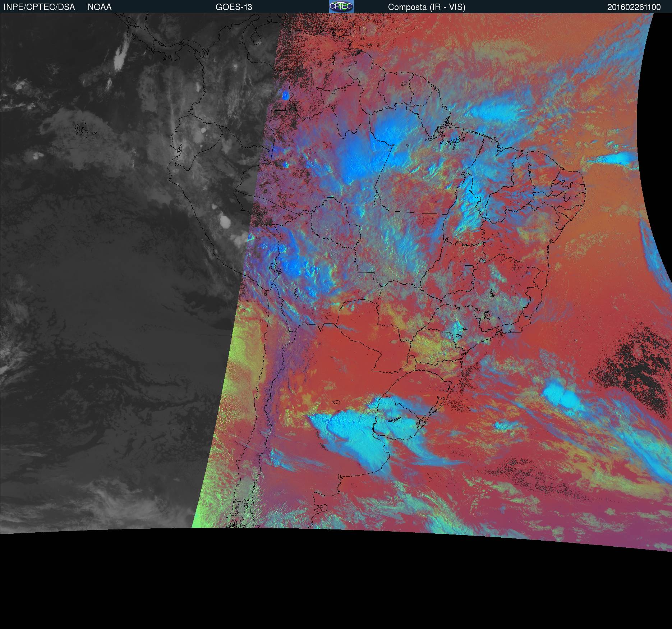Click the 201602261100 timestamp
The height and width of the screenshot is (629, 672).
coord(634,7)
